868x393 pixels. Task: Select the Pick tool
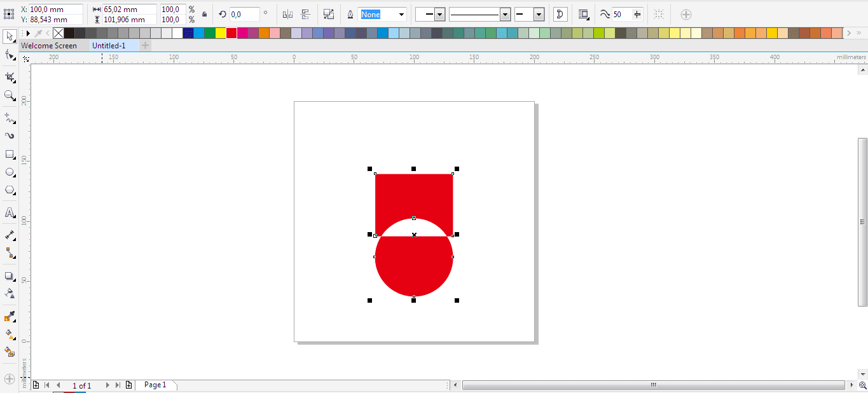[9, 37]
